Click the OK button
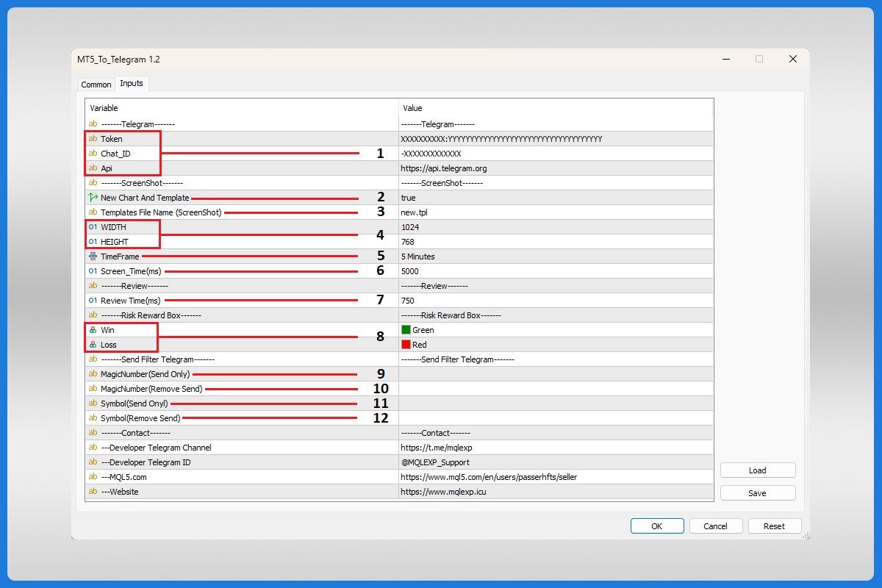Viewport: 882px width, 588px height. pyautogui.click(x=657, y=526)
